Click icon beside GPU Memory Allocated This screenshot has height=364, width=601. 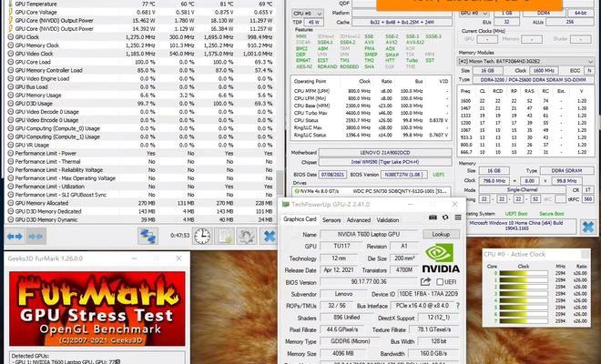tap(10, 203)
